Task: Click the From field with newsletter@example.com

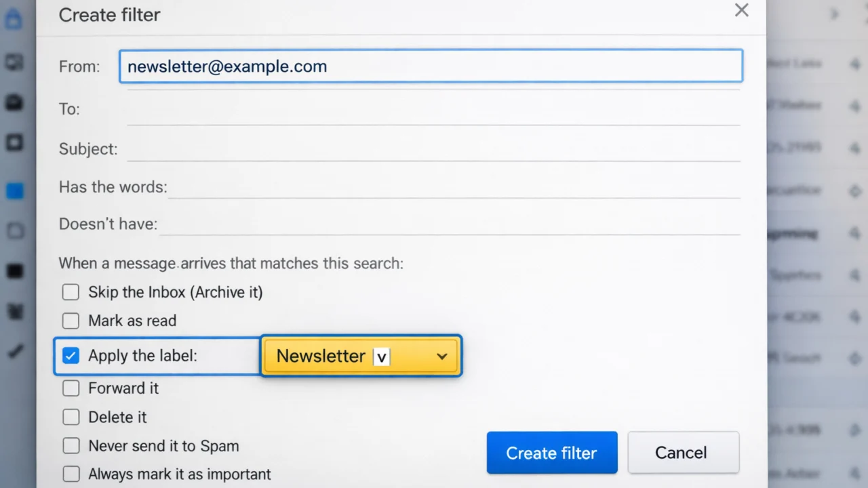Action: coord(431,66)
